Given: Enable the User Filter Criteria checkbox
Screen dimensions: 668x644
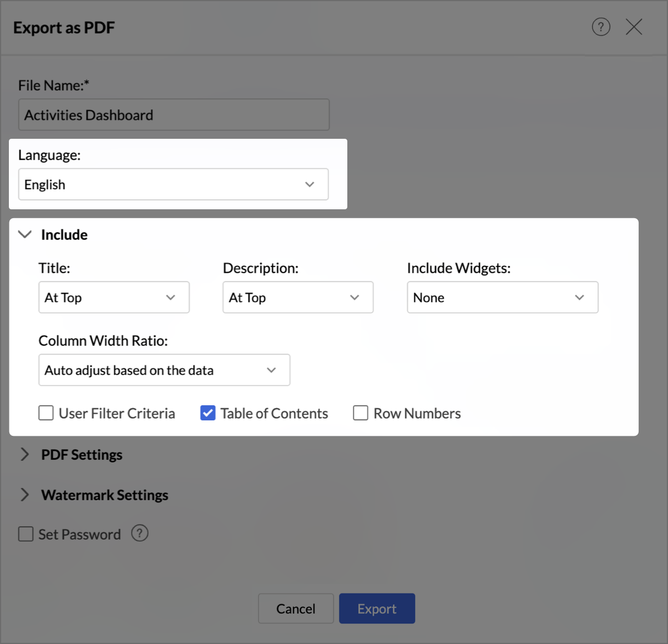Looking at the screenshot, I should click(x=46, y=413).
